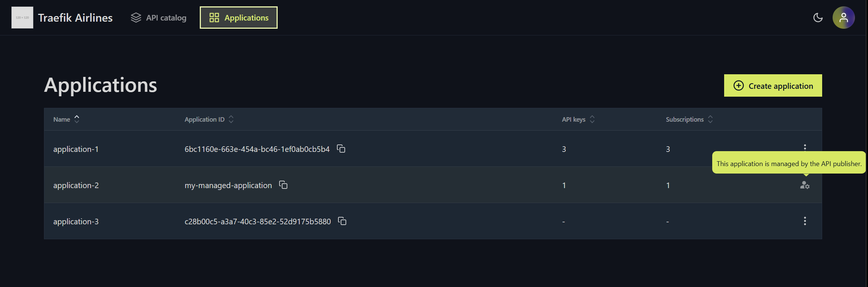868x287 pixels.
Task: Open the application-1 three-dot actions menu
Action: (x=805, y=147)
